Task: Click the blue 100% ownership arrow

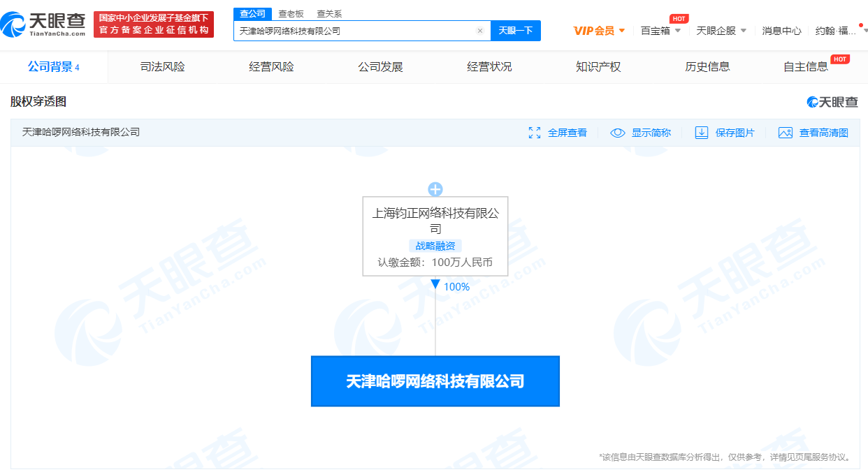Action: [435, 285]
